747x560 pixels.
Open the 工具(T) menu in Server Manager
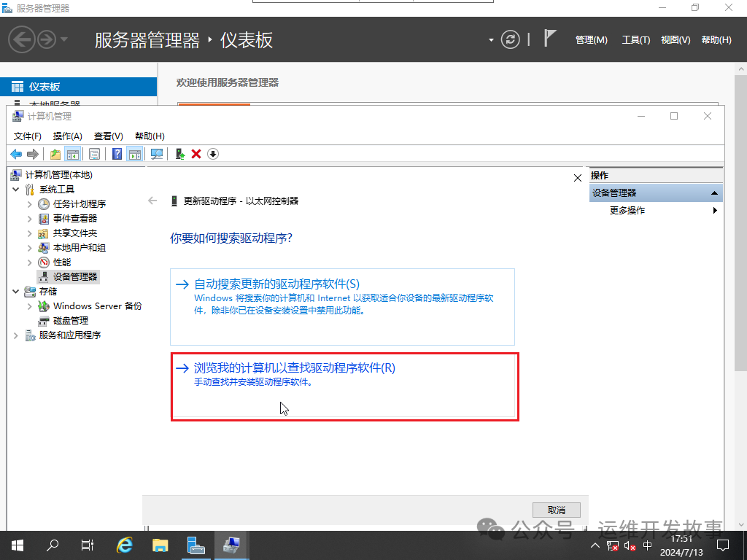[x=635, y=39]
